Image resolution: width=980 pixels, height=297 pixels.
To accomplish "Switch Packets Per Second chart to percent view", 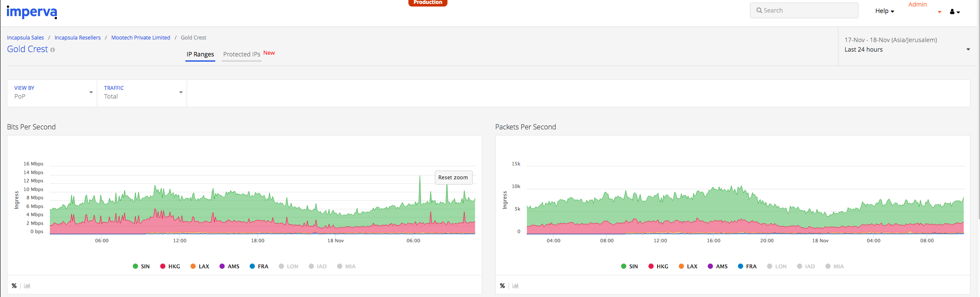I will [503, 286].
